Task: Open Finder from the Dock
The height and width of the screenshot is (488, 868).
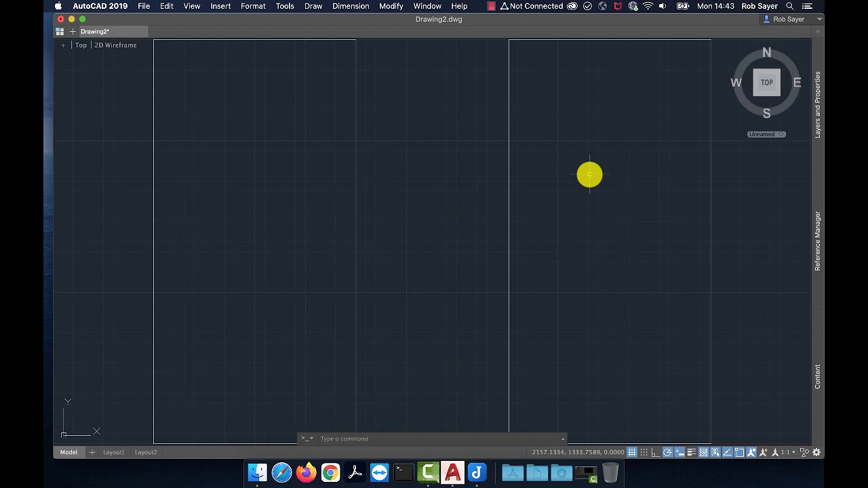Action: coord(258,472)
